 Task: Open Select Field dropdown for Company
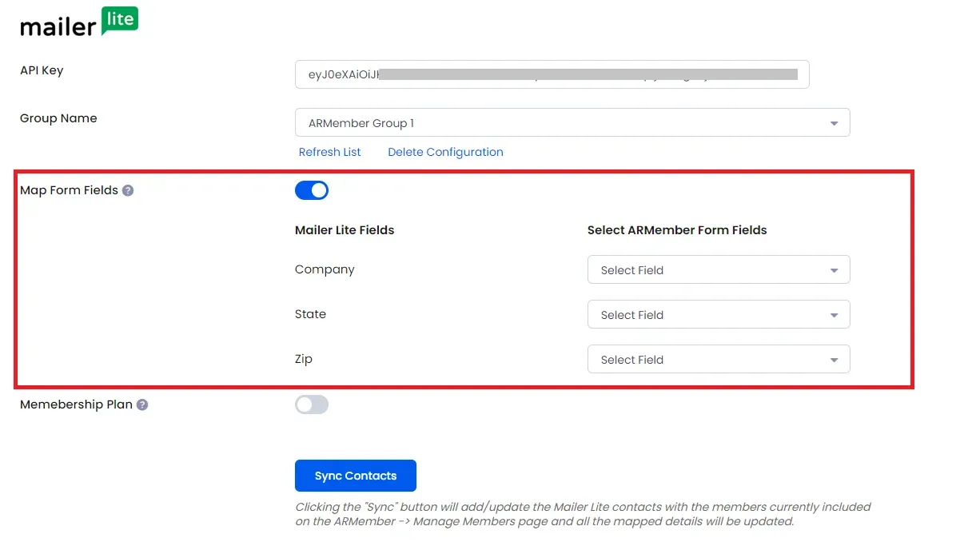pos(719,270)
